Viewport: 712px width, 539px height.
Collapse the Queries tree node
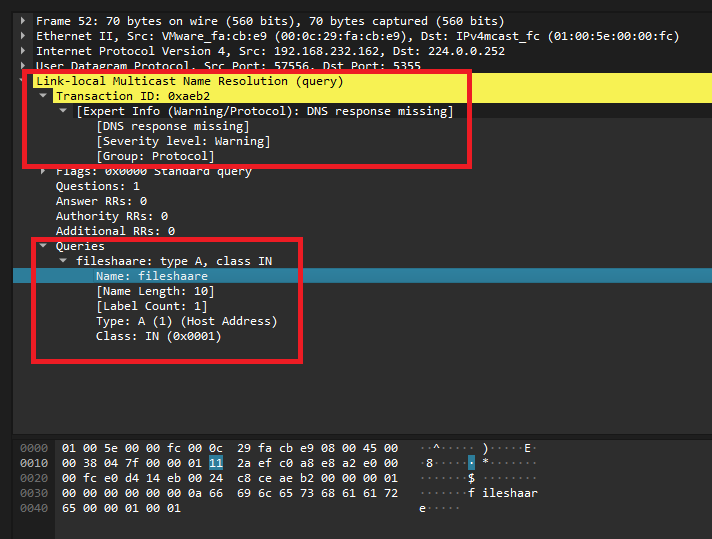(44, 246)
